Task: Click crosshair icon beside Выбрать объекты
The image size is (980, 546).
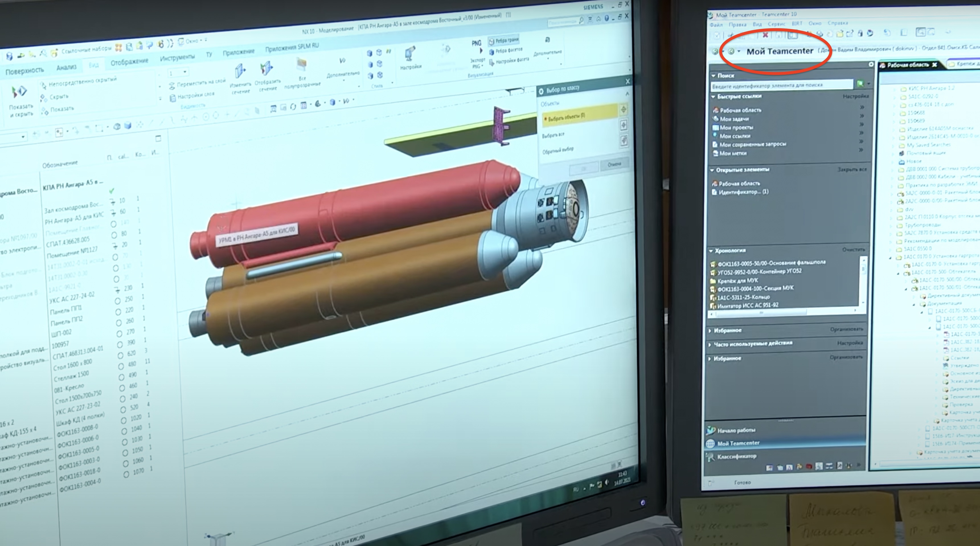Action: coord(624,110)
